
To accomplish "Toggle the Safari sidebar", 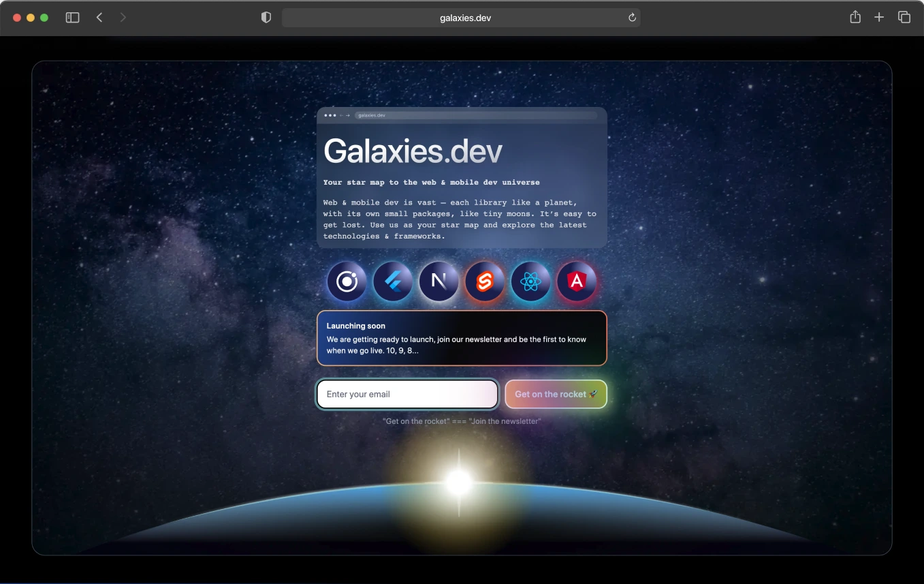I will click(72, 17).
